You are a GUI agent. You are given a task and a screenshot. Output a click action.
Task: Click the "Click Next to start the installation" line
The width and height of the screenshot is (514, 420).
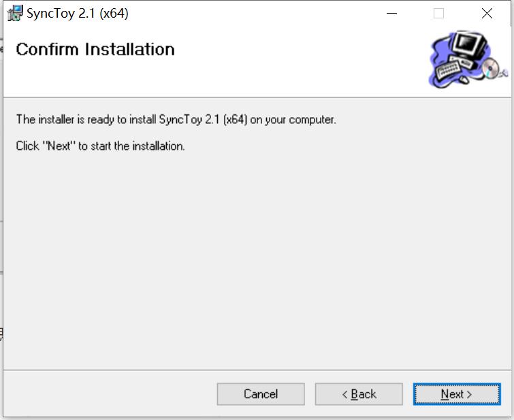(100, 146)
